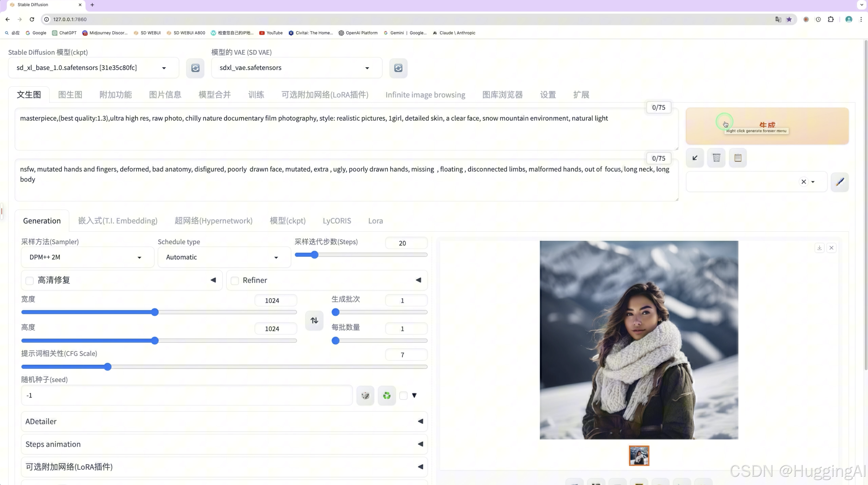Open the styles dropdown arrow

click(813, 182)
